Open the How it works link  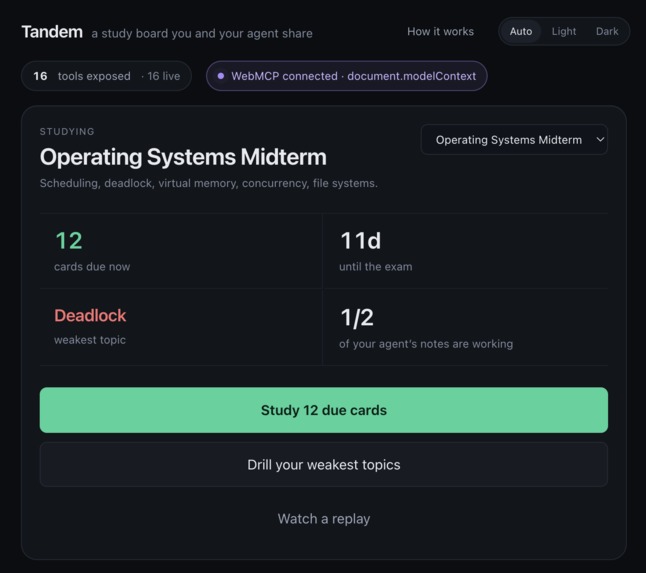440,32
